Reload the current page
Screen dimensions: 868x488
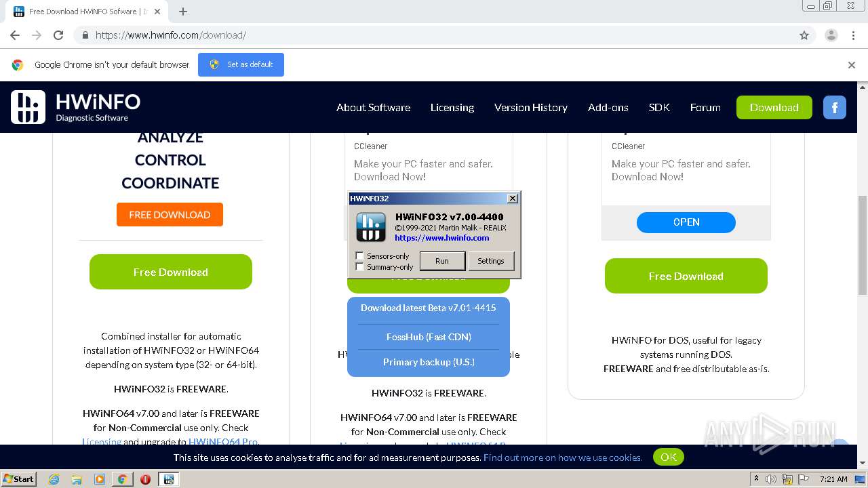pos(58,35)
